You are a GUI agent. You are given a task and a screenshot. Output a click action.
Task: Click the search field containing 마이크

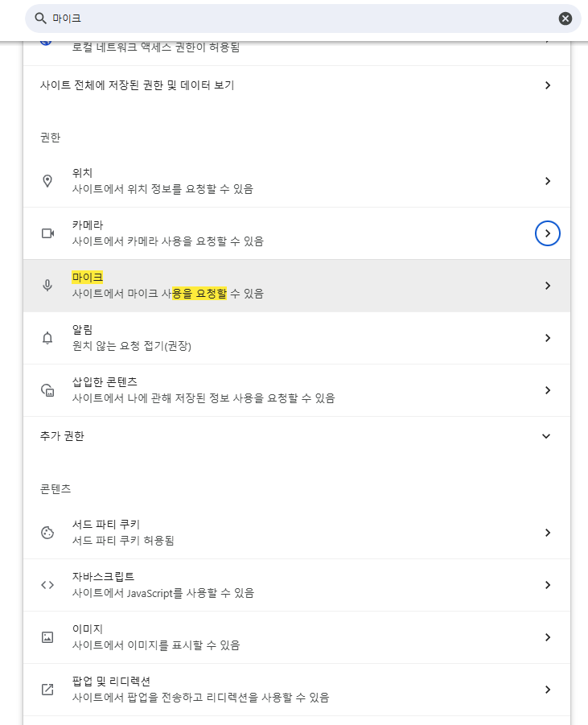[x=298, y=19]
